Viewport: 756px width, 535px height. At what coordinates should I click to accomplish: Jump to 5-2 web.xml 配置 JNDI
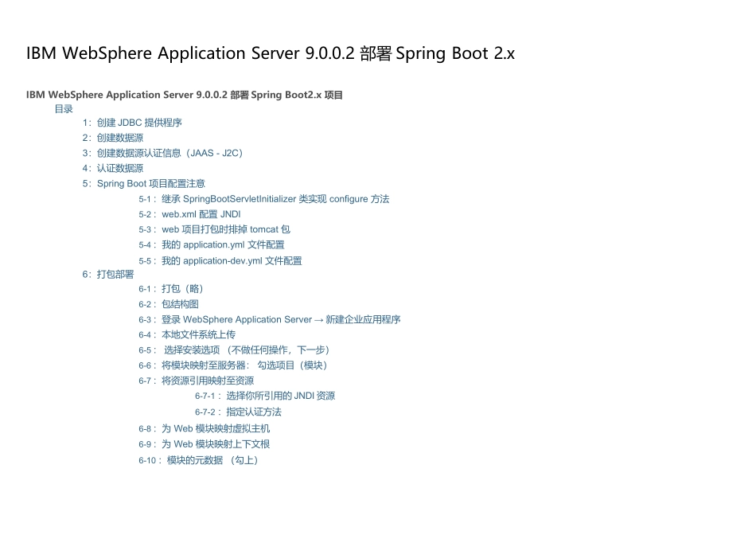189,214
